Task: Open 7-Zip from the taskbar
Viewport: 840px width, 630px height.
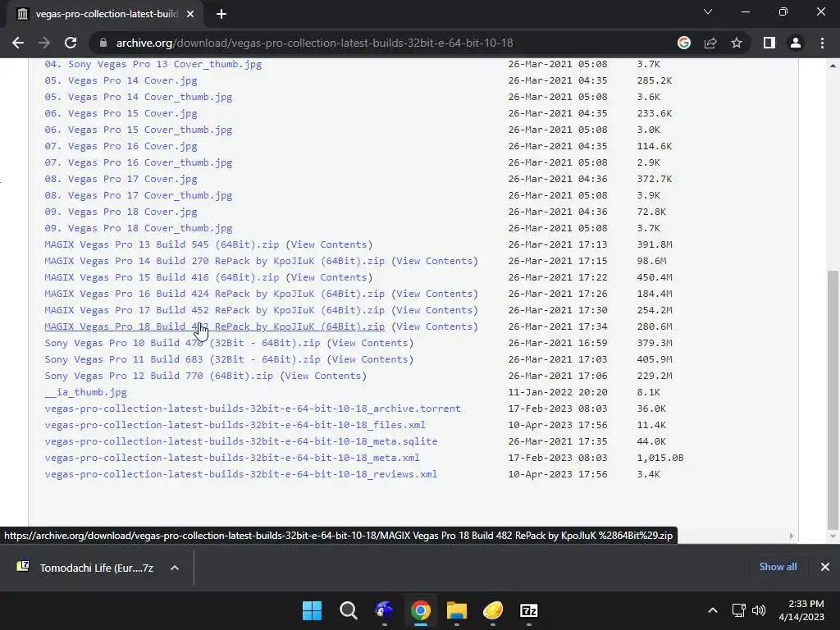Action: (x=529, y=610)
